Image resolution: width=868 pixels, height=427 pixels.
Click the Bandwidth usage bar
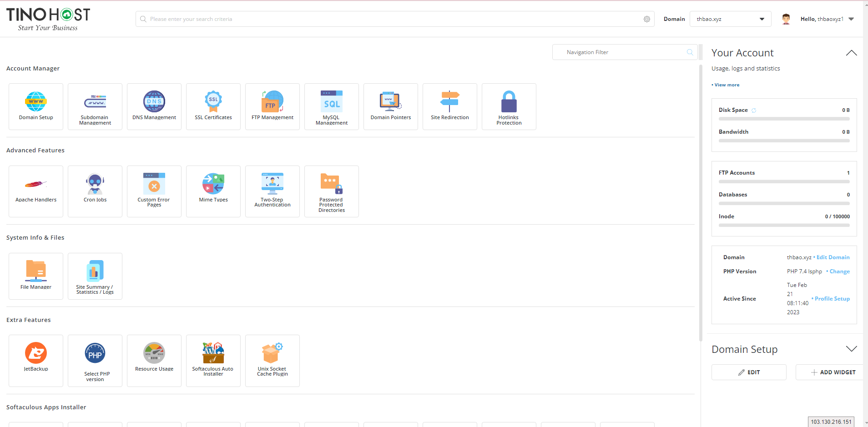[784, 141]
